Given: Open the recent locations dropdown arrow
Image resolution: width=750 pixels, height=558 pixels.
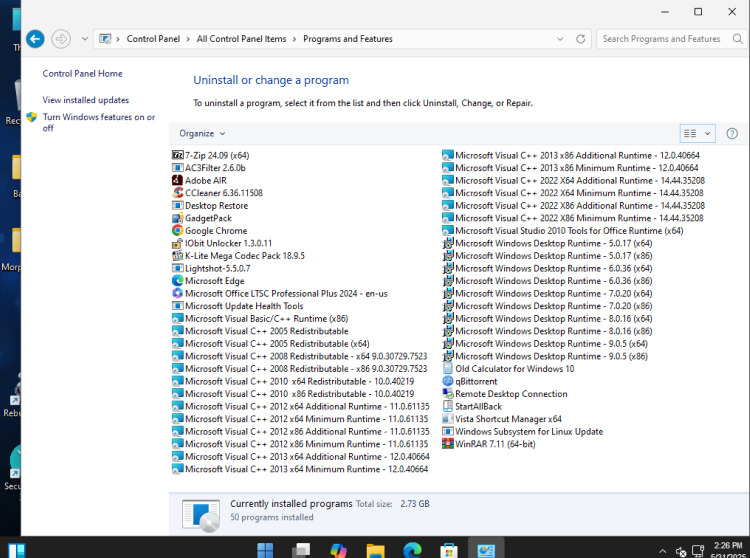Looking at the screenshot, I should tap(85, 39).
